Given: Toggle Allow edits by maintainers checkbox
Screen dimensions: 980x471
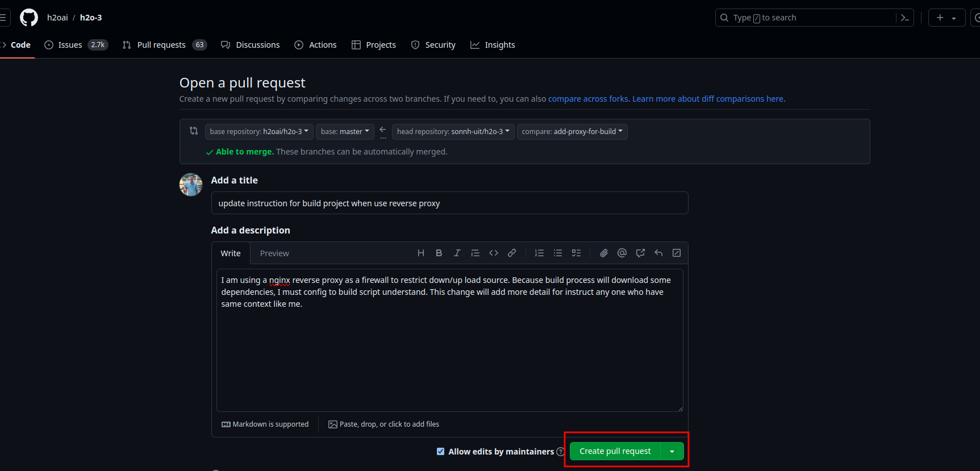Looking at the screenshot, I should (x=440, y=451).
